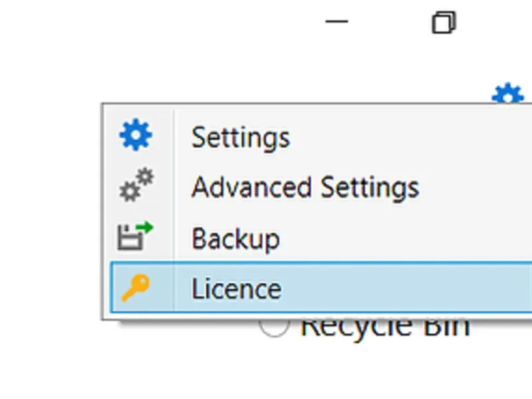
Task: Click the green arrow on the Backup icon
Action: point(145,229)
